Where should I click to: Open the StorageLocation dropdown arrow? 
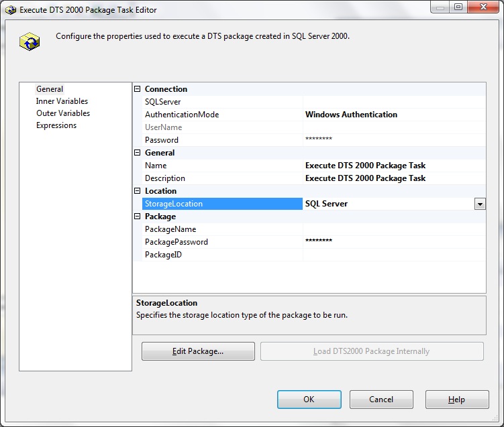point(480,204)
